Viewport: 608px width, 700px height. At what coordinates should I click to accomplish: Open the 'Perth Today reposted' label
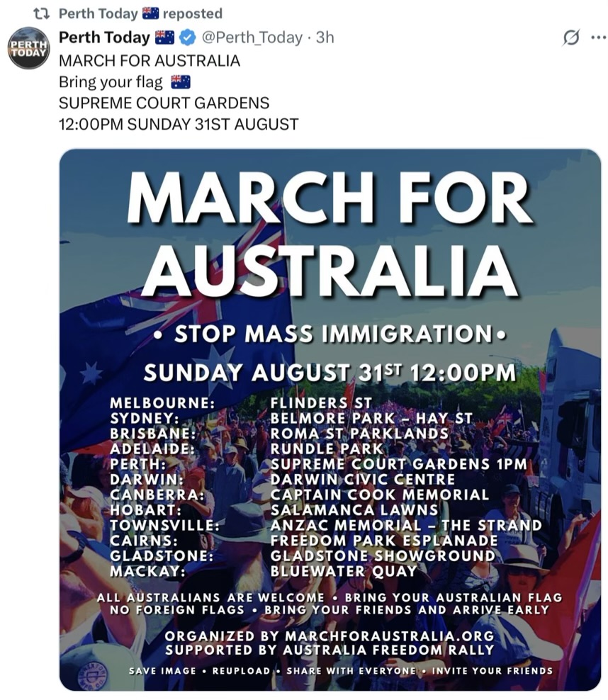coord(140,14)
